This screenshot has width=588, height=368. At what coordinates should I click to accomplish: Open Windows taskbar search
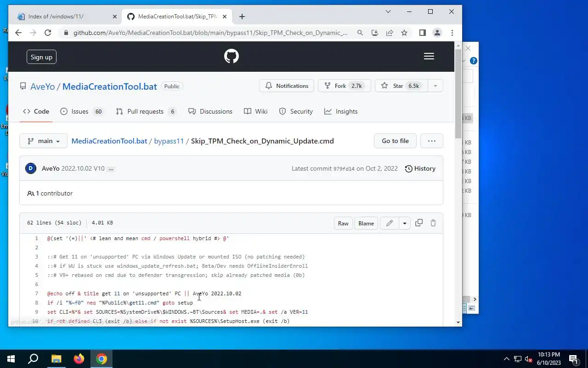(33, 359)
